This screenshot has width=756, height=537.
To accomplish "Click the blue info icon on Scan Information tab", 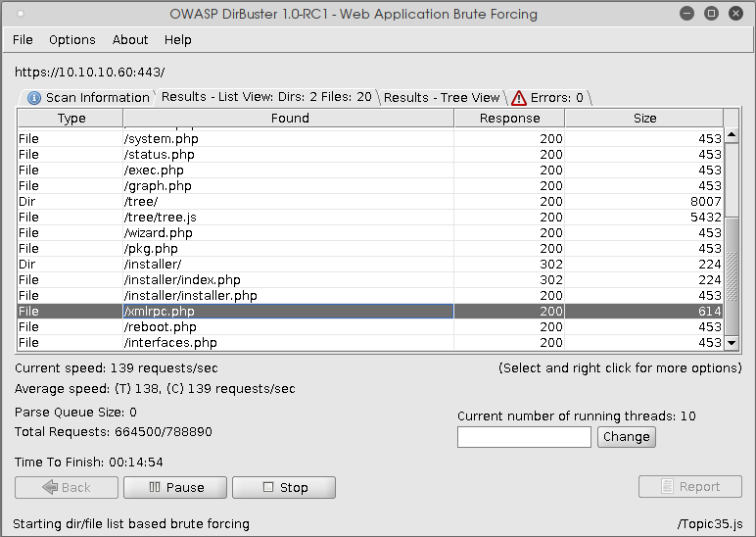I will click(x=34, y=98).
